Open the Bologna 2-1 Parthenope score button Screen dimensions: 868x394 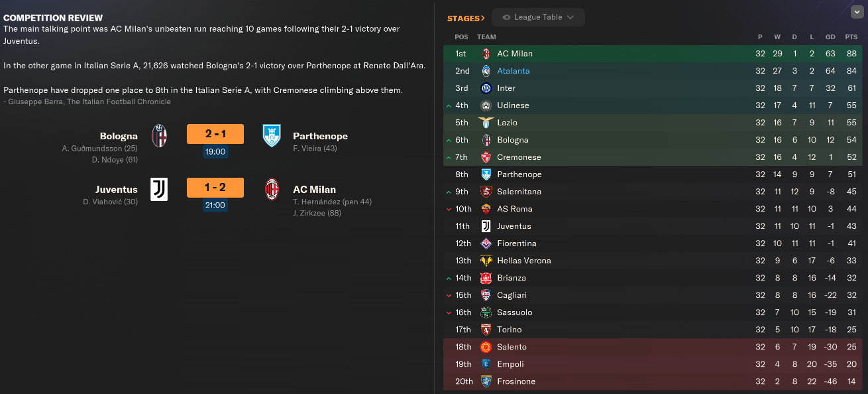coord(215,134)
